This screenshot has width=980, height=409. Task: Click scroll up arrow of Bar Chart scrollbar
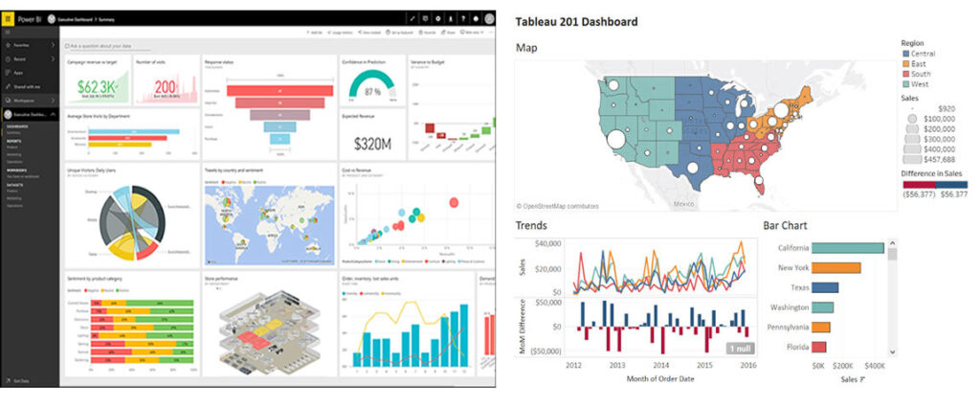pos(893,242)
